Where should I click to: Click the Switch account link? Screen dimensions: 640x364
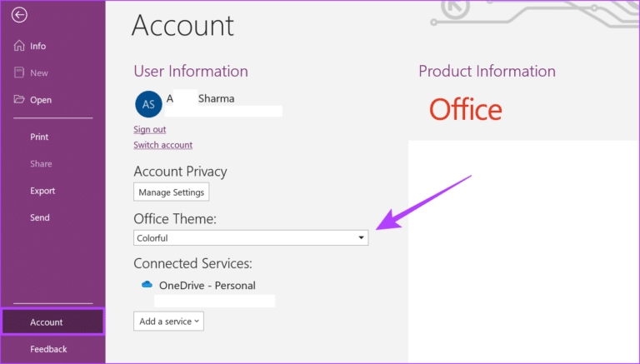pyautogui.click(x=162, y=145)
